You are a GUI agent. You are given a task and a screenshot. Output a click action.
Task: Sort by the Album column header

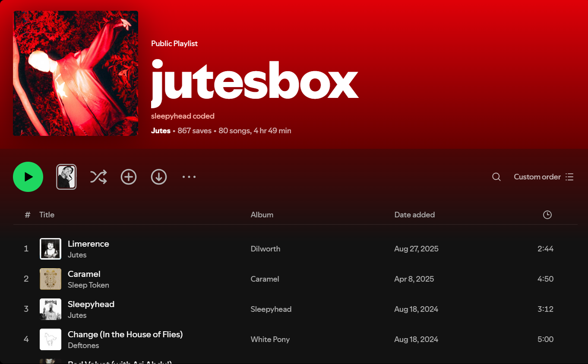pos(262,215)
